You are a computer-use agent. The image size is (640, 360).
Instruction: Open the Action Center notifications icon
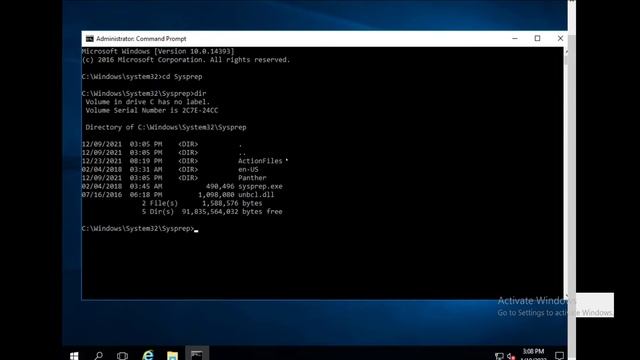click(x=559, y=356)
